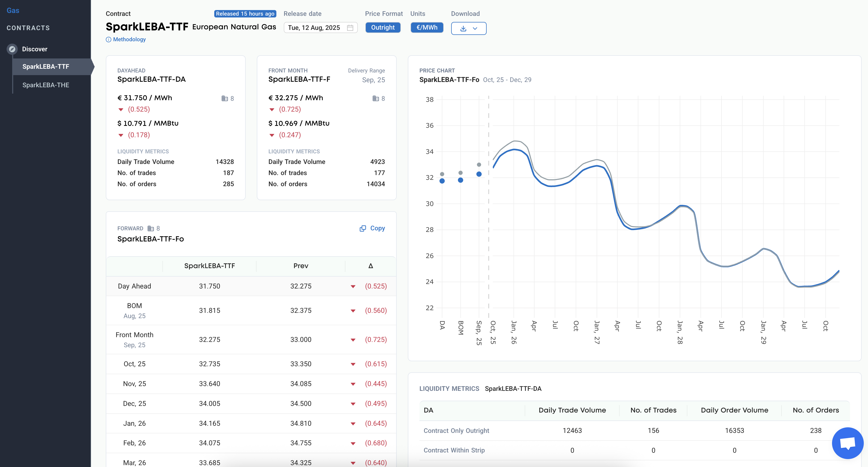Expand the Download dropdown chevron
The image size is (868, 467).
[x=475, y=29]
